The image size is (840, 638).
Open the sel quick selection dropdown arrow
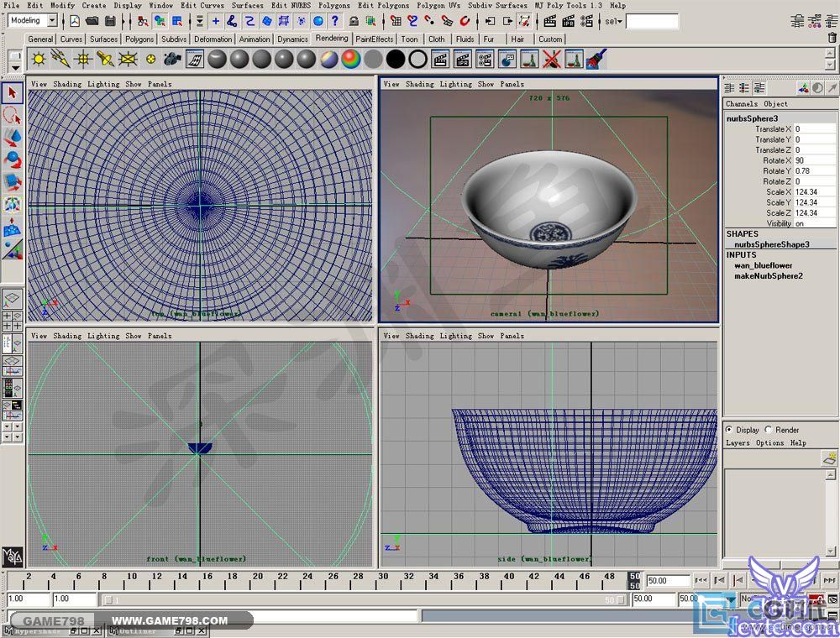click(620, 22)
